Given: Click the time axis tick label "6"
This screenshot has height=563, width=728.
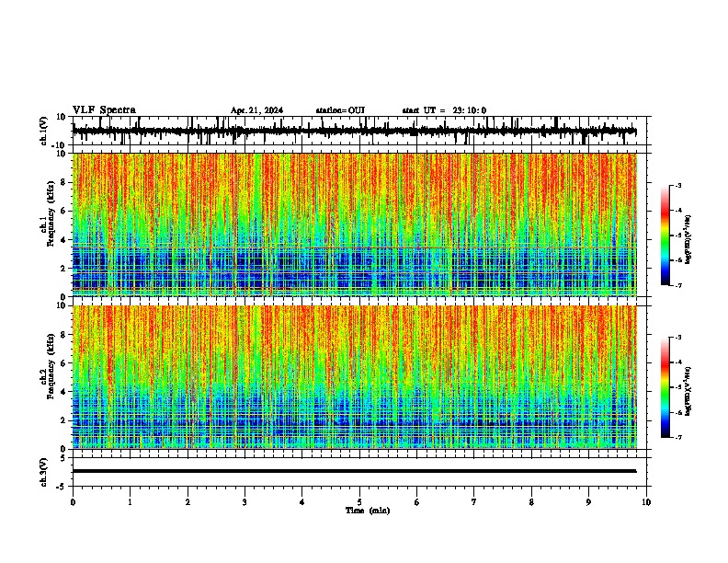Looking at the screenshot, I should pyautogui.click(x=417, y=502).
